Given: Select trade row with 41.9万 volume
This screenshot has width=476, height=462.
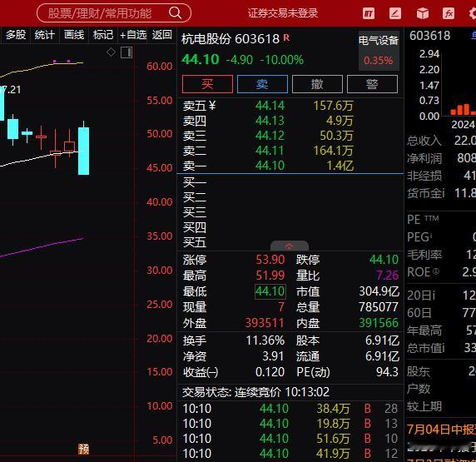Looking at the screenshot, I should (290, 454).
